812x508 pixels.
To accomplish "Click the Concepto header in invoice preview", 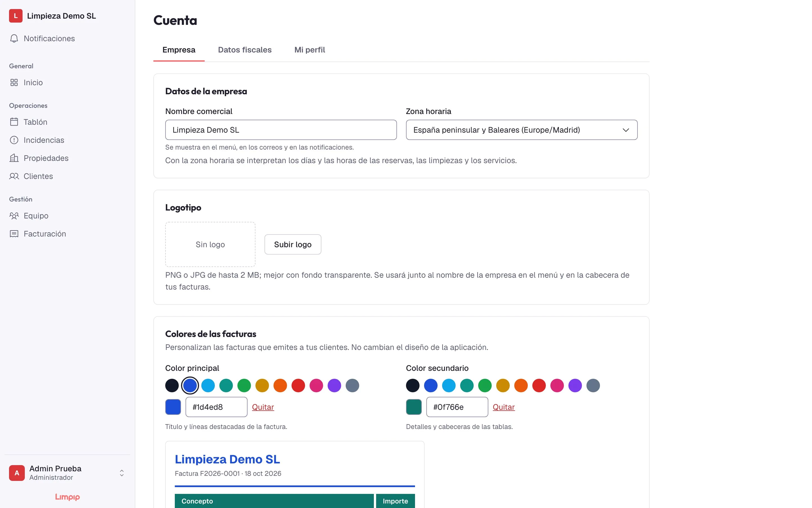I will click(x=274, y=501).
